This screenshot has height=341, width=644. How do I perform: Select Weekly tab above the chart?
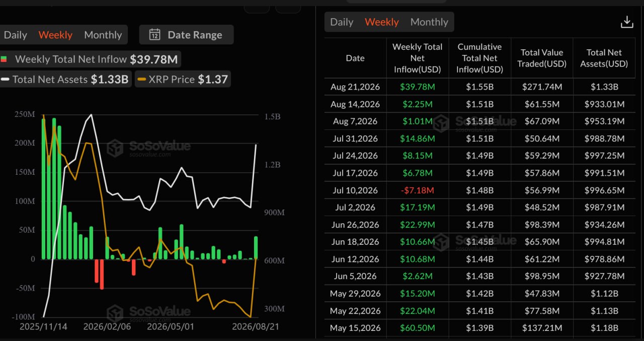coord(55,35)
